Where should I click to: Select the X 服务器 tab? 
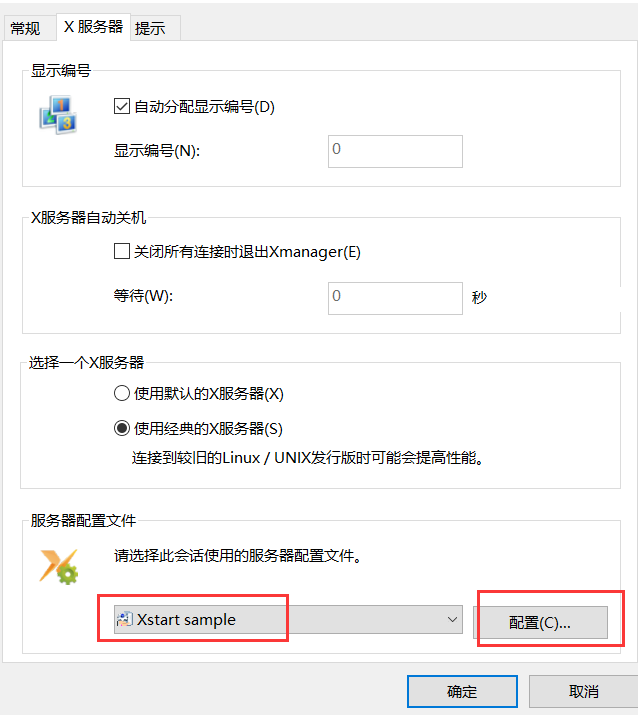tap(93, 27)
